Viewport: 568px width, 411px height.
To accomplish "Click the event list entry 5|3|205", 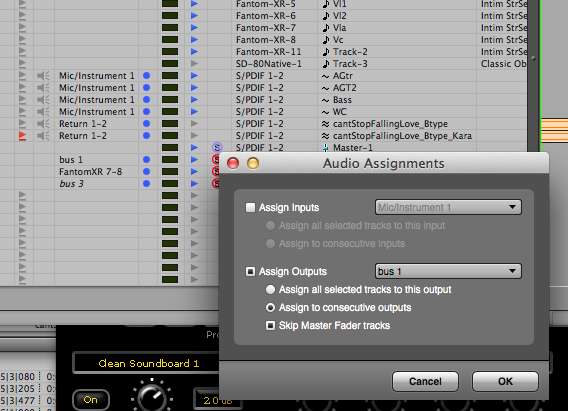I will coord(18,389).
